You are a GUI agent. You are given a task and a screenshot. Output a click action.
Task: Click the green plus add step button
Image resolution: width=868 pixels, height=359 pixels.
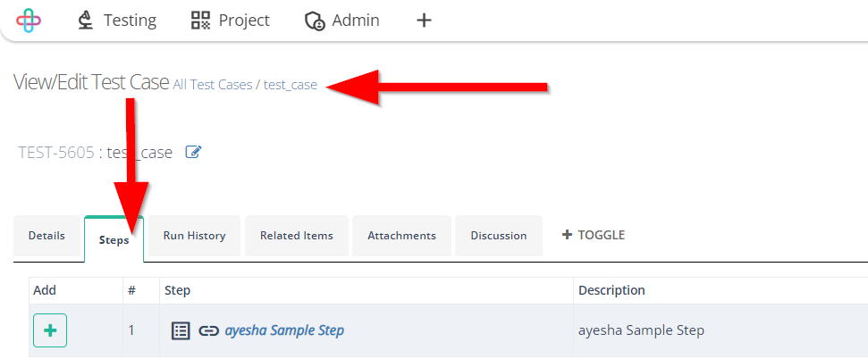tap(50, 330)
